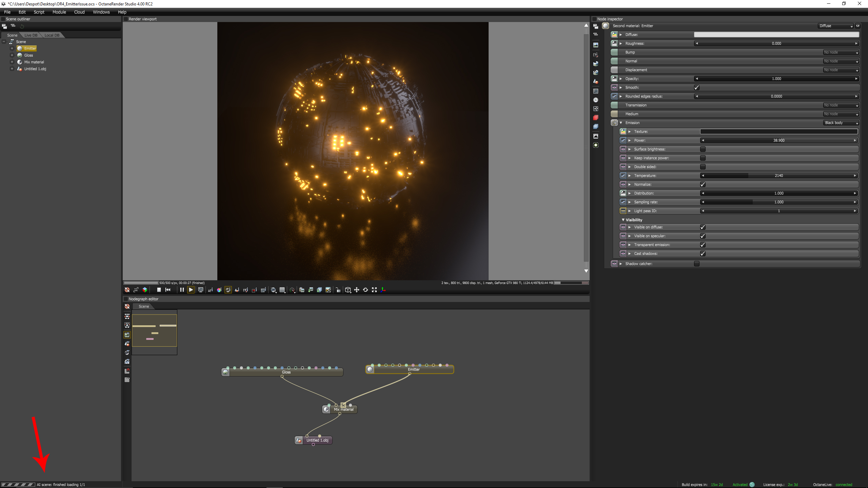Image resolution: width=868 pixels, height=488 pixels.
Task: Click the Diffuse color swatch bar
Action: (776, 35)
